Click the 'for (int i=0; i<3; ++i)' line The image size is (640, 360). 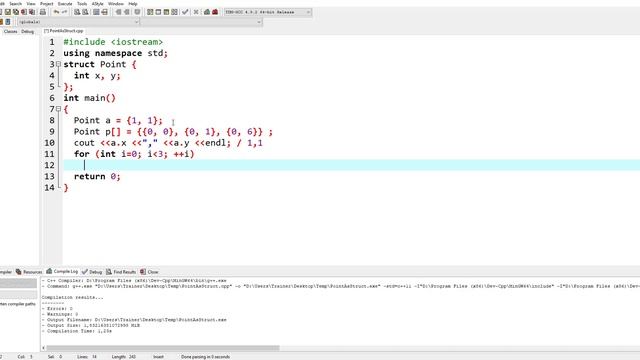[x=134, y=154]
